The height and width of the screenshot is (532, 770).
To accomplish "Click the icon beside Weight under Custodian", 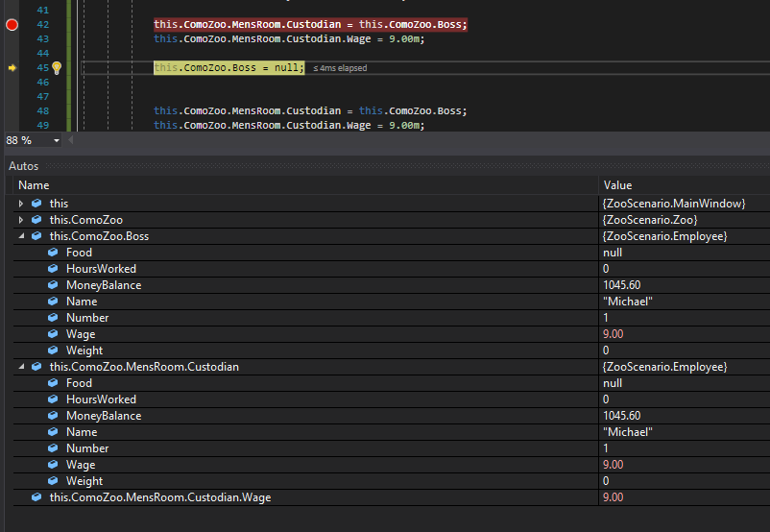I will (53, 481).
